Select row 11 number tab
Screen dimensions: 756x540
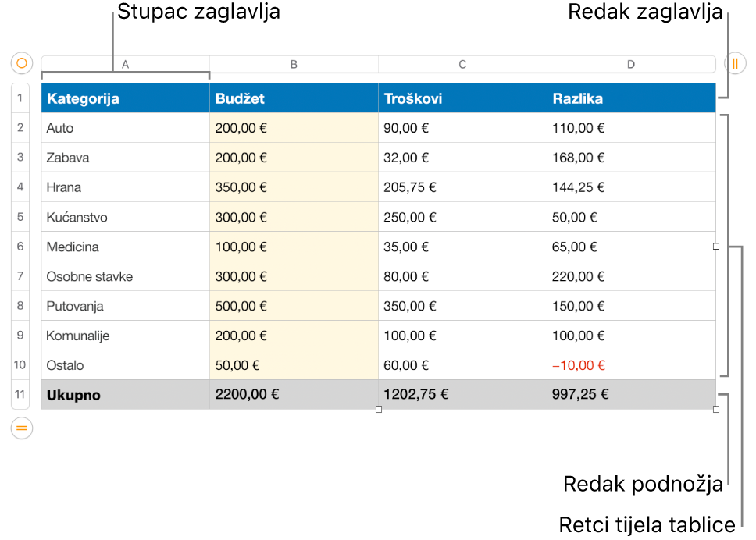click(20, 395)
